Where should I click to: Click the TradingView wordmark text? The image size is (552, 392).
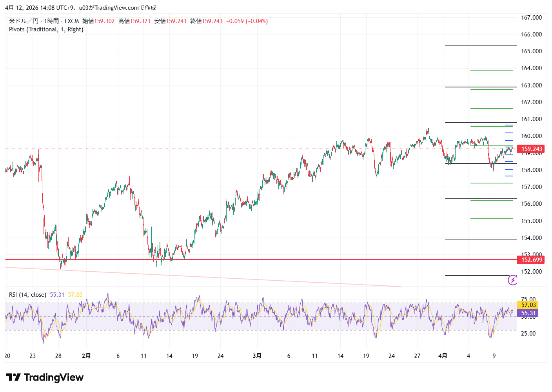pyautogui.click(x=54, y=377)
